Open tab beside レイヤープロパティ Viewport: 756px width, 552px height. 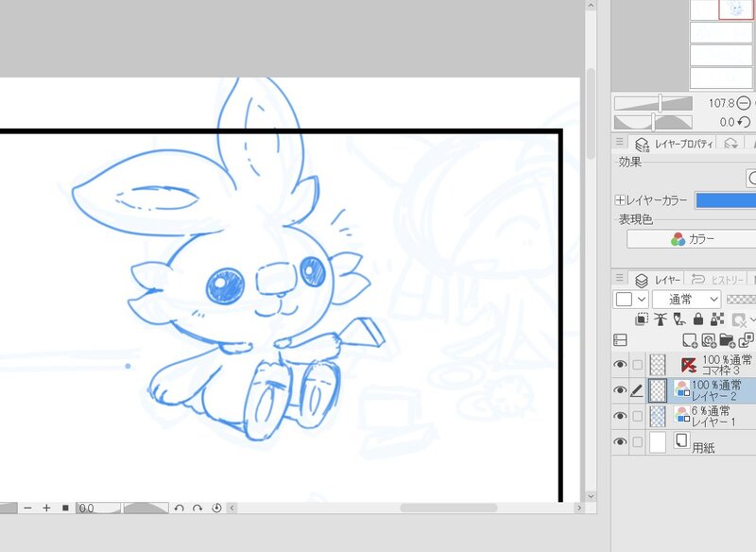(x=730, y=144)
